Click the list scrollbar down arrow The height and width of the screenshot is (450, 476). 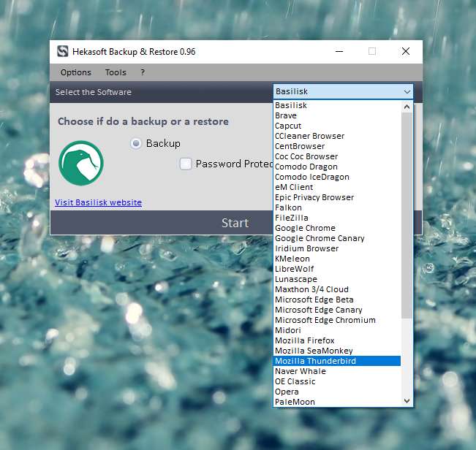pos(407,401)
